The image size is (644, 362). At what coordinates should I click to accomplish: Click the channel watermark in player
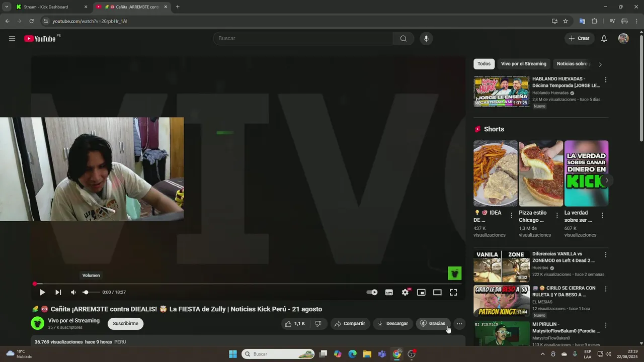tap(455, 273)
